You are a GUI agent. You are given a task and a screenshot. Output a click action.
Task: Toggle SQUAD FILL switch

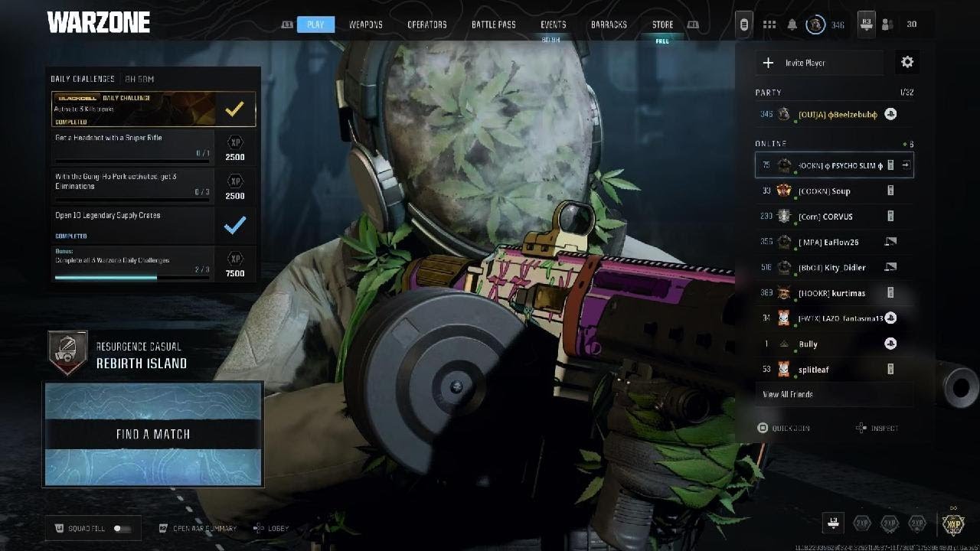pos(122,529)
